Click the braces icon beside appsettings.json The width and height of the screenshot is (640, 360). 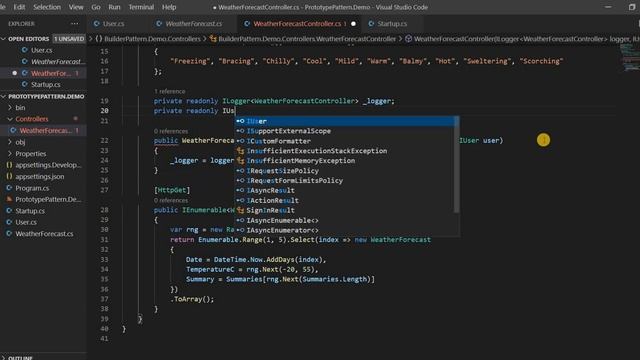[9, 177]
